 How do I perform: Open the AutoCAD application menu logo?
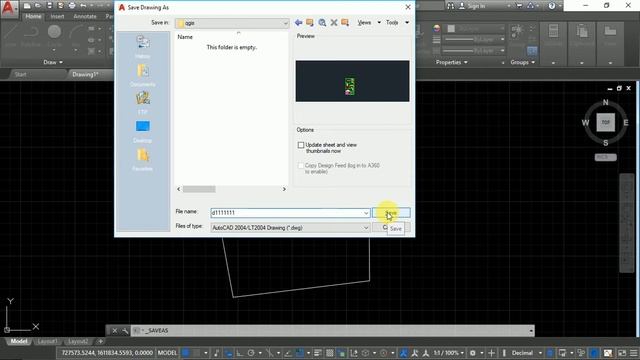click(8, 8)
